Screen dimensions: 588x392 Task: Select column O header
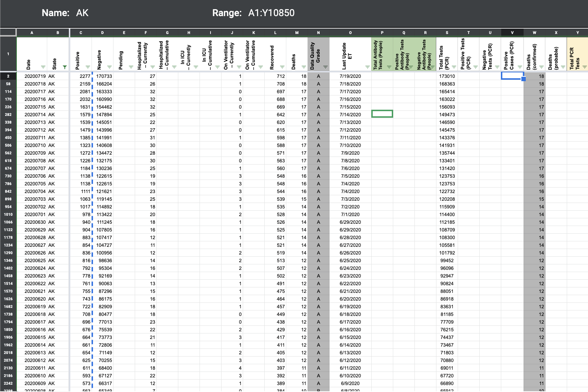click(350, 33)
